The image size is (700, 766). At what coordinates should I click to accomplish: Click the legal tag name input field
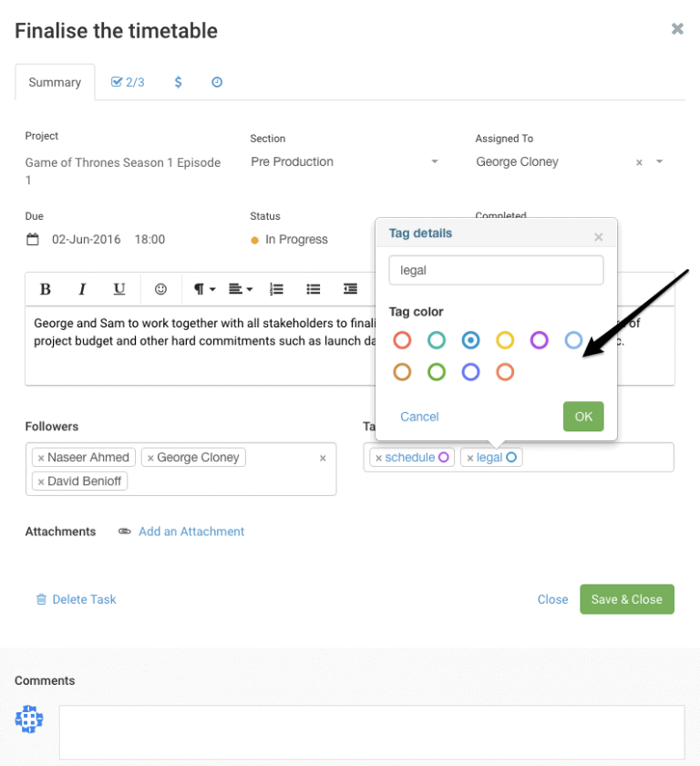(x=496, y=270)
